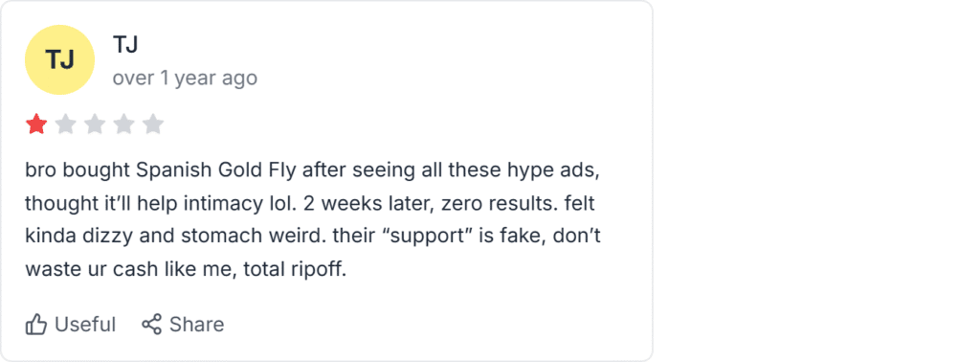Click the Share text label

click(197, 325)
